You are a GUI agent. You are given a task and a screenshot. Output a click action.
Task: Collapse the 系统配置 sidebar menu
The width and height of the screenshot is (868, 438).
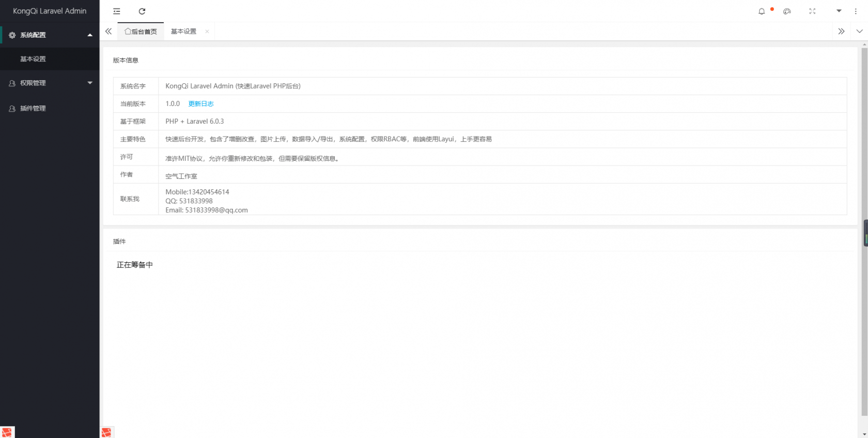(50, 35)
